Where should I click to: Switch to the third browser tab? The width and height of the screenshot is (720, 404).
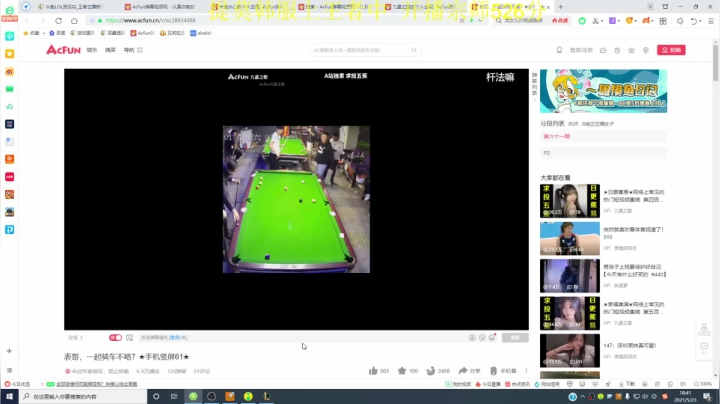248,7
